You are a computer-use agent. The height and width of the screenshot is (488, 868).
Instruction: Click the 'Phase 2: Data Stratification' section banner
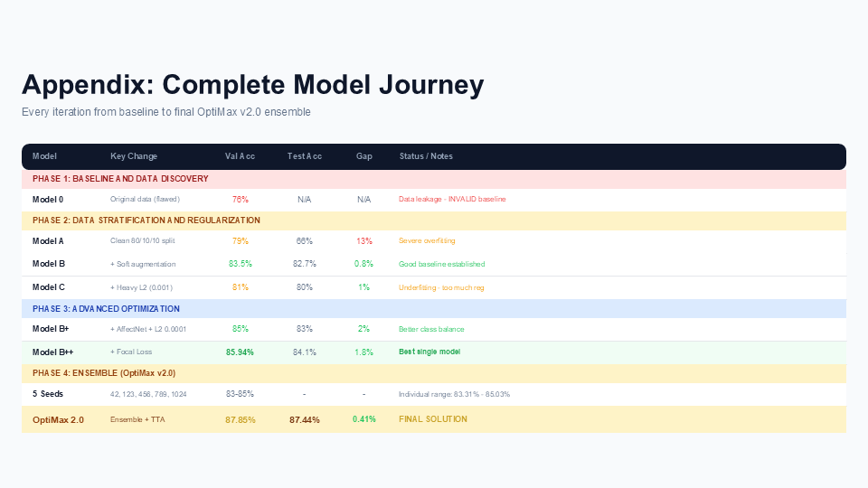pyautogui.click(x=434, y=221)
